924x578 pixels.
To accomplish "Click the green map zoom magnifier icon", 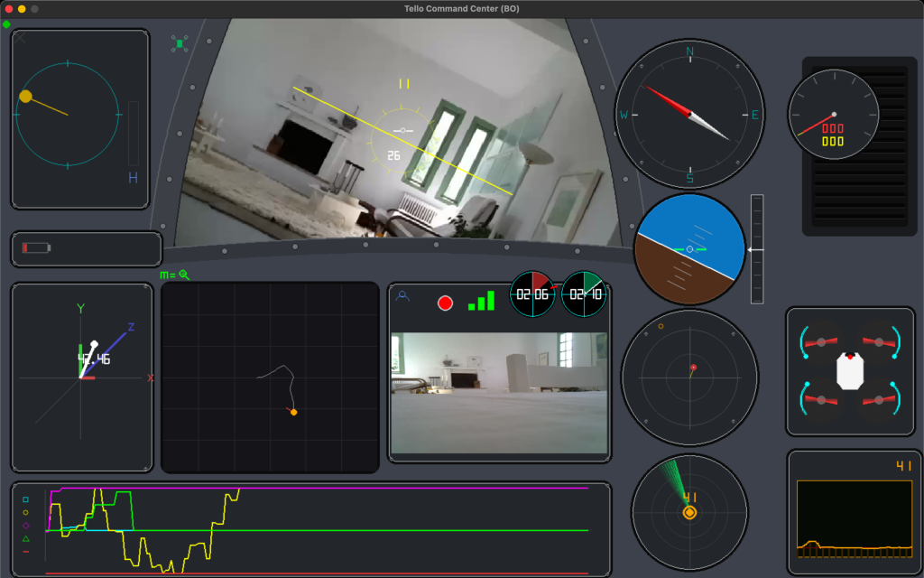I will click(183, 275).
